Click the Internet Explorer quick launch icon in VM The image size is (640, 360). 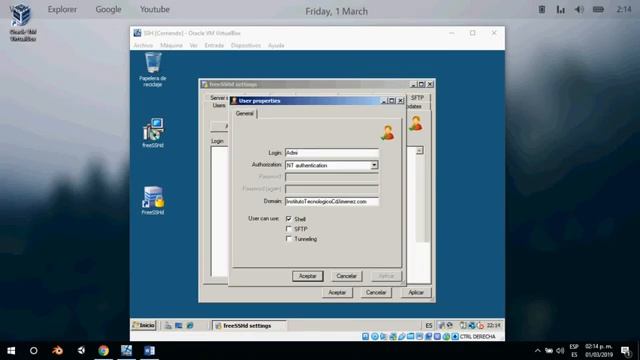coord(190,325)
